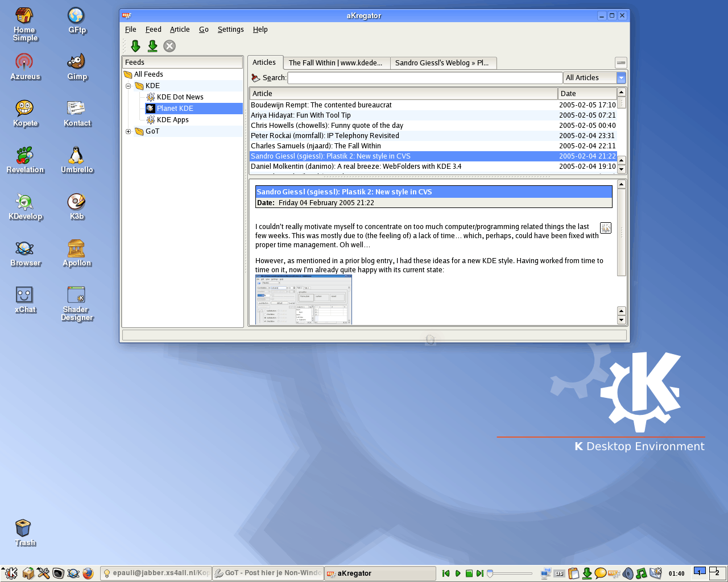
Task: Switch to the GoT taskbar window
Action: tap(268, 573)
